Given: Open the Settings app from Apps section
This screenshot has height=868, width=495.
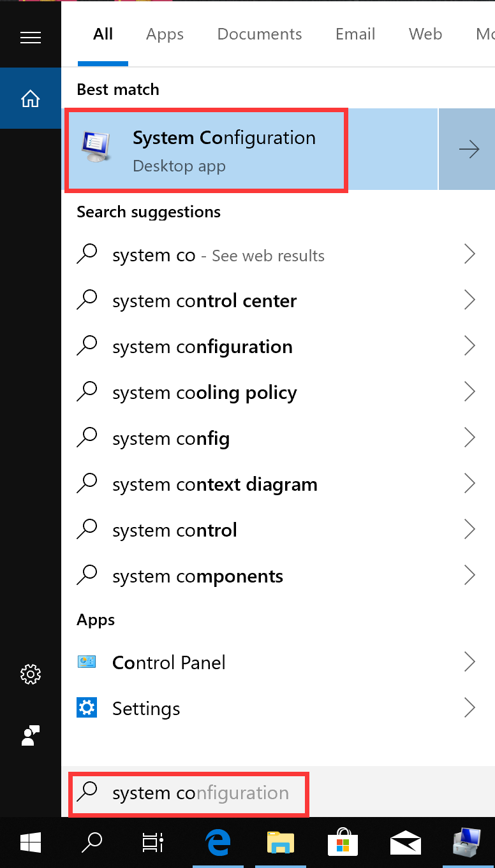Looking at the screenshot, I should [x=146, y=708].
